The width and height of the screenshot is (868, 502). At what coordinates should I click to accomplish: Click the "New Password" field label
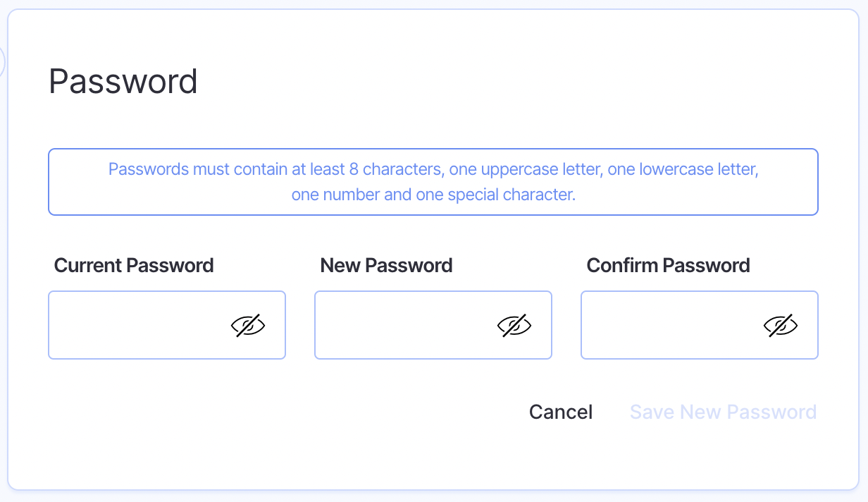pos(386,266)
